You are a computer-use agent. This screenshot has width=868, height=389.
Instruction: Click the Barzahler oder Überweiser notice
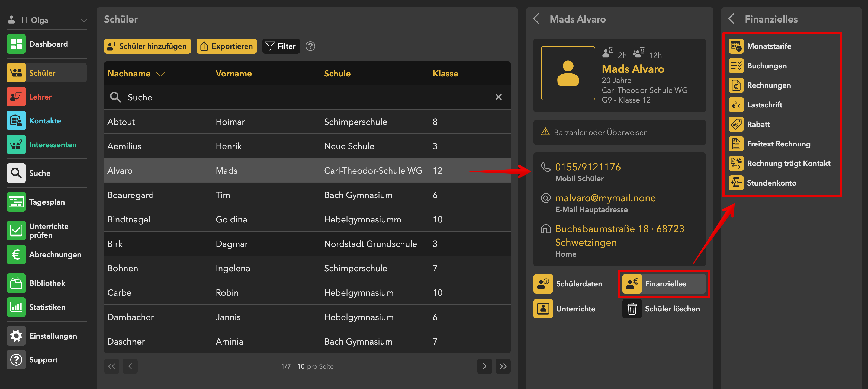pyautogui.click(x=619, y=132)
